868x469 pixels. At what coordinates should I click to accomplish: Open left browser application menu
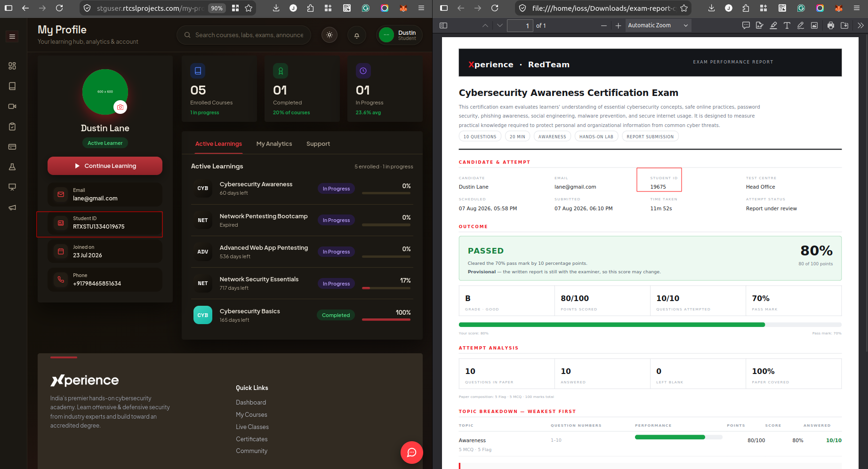click(421, 8)
